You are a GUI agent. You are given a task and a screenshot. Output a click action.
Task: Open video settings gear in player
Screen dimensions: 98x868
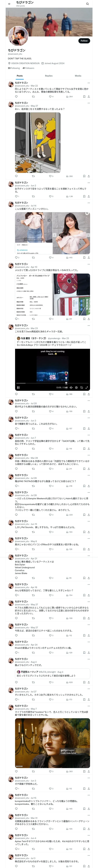[76, 388]
